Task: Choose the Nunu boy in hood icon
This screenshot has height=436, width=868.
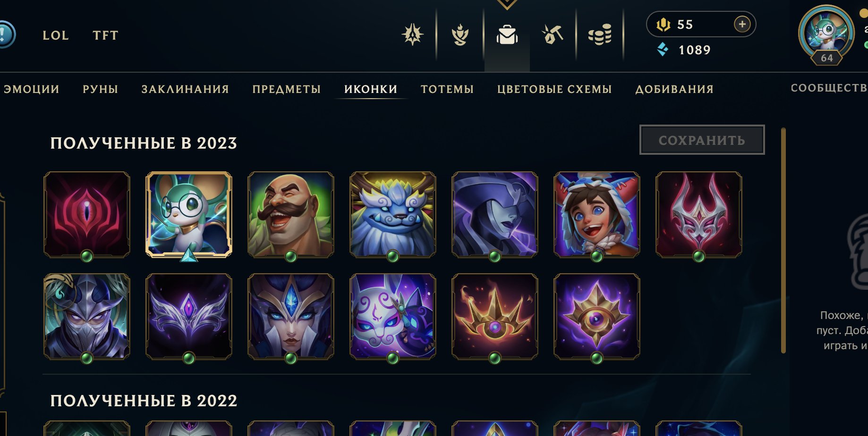Action: coord(597,215)
